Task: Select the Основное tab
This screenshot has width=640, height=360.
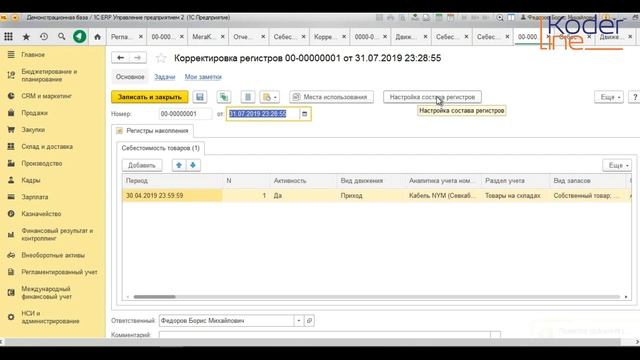Action: (x=130, y=77)
